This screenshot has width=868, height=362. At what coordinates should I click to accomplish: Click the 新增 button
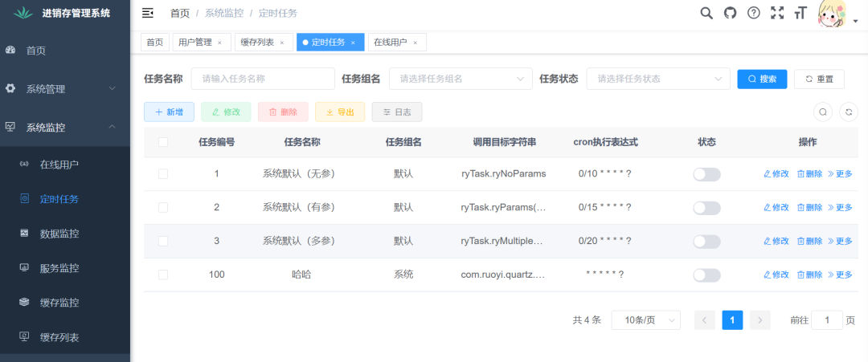pos(169,112)
